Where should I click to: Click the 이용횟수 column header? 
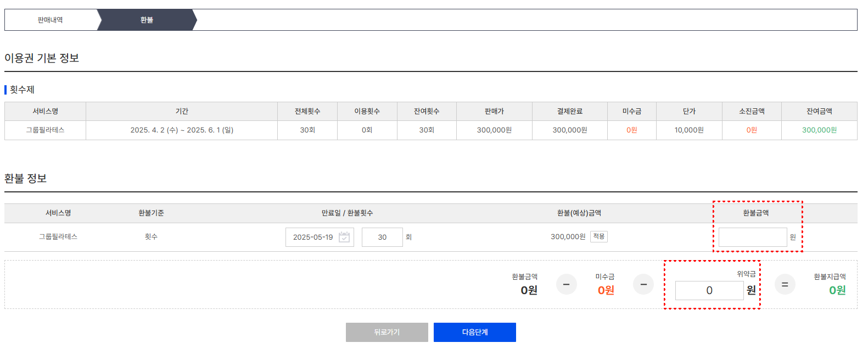click(367, 111)
